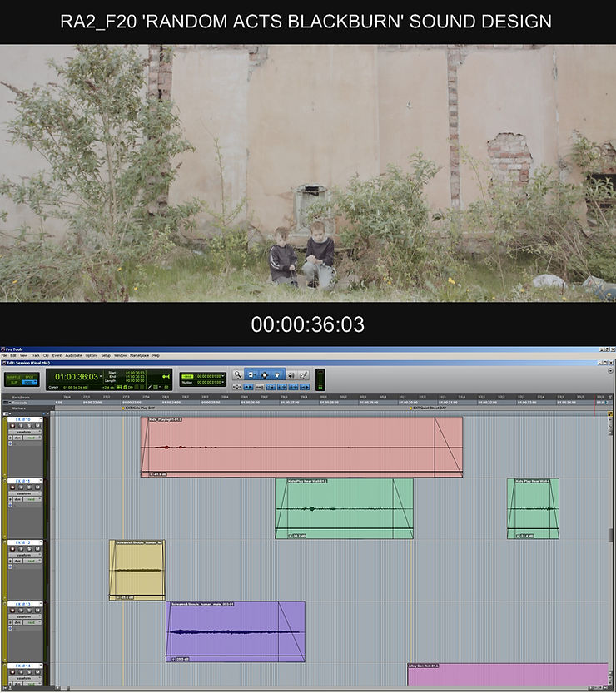The width and height of the screenshot is (616, 693).
Task: Select the Scrubber speaker tool
Action: pyautogui.click(x=291, y=374)
